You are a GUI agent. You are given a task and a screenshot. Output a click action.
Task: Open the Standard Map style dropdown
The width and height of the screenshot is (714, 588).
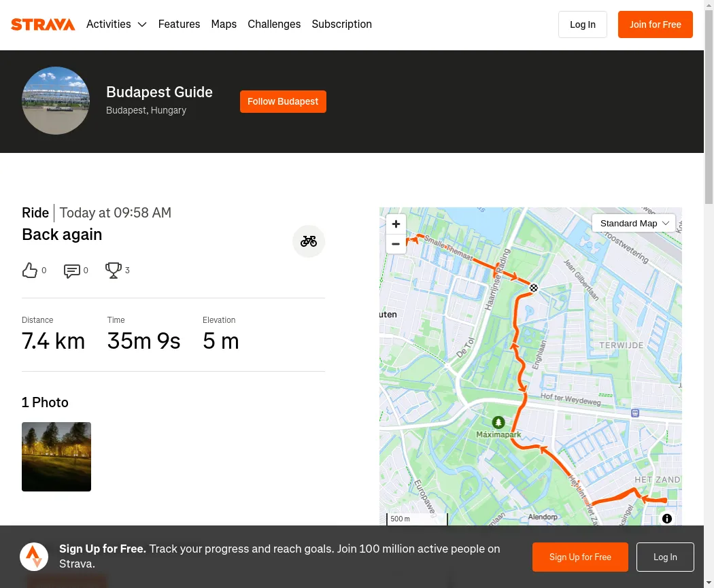coord(633,223)
